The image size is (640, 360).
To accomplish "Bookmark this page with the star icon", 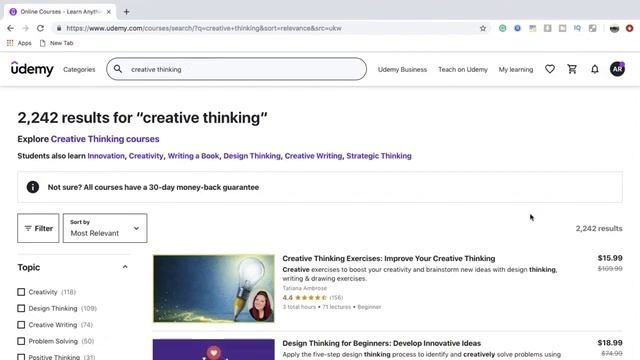I will 483,28.
